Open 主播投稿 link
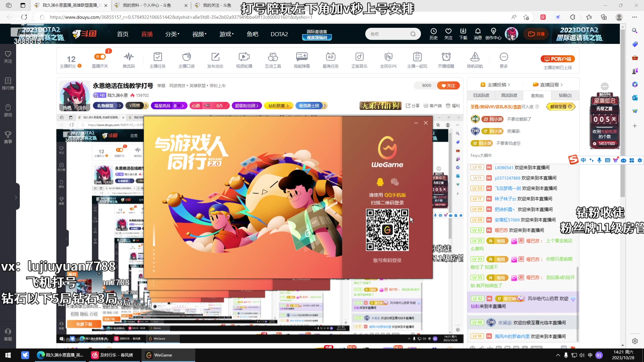This screenshot has height=362, width=644. [x=495, y=85]
